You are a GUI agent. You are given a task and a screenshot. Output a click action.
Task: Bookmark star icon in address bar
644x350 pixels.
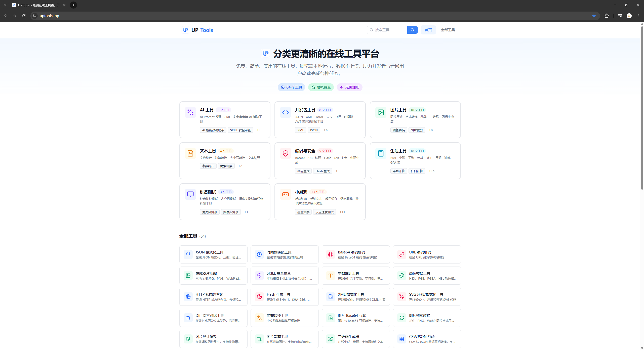coord(594,16)
